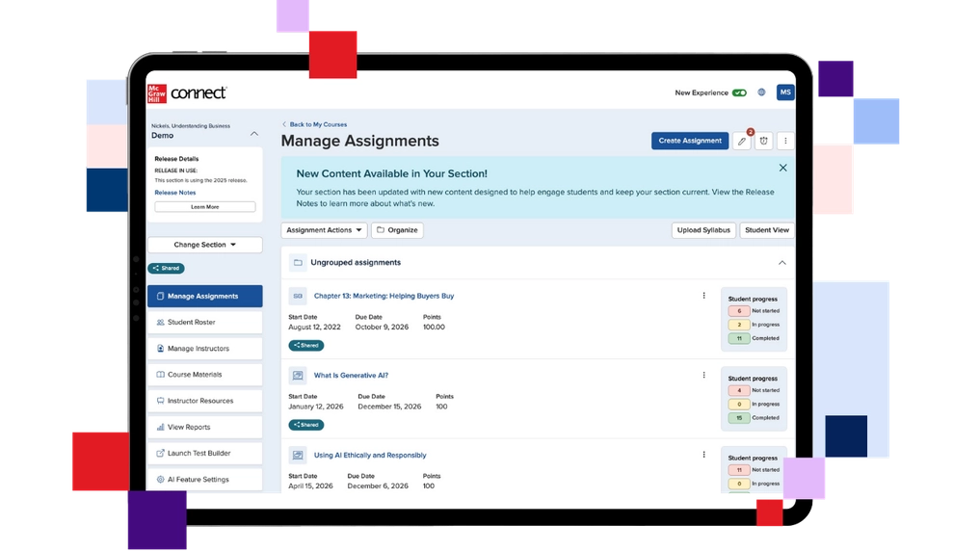Image resolution: width=980 pixels, height=551 pixels.
Task: Open the globe language icon
Action: coord(761,92)
